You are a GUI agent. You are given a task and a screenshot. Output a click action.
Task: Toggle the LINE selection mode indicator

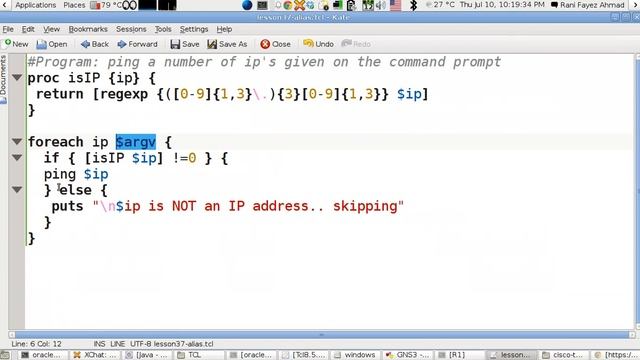pyautogui.click(x=118, y=344)
